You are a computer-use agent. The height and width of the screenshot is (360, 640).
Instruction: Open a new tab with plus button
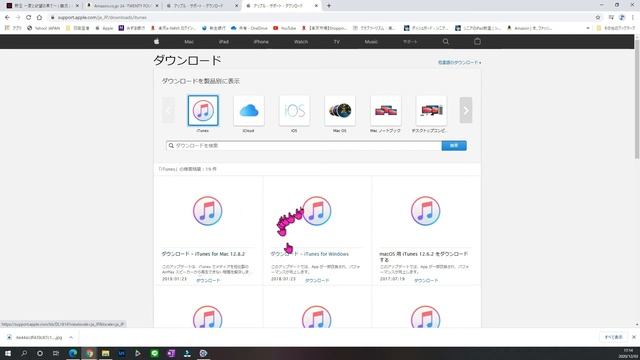(329, 6)
